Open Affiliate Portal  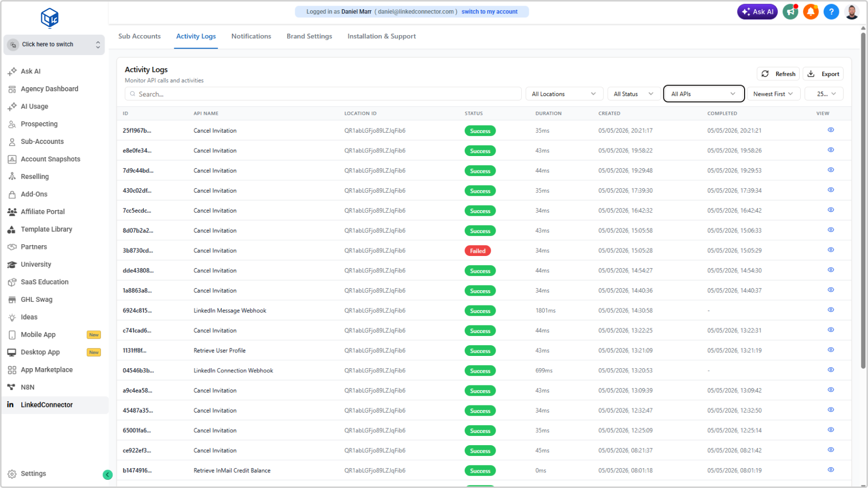[42, 212]
